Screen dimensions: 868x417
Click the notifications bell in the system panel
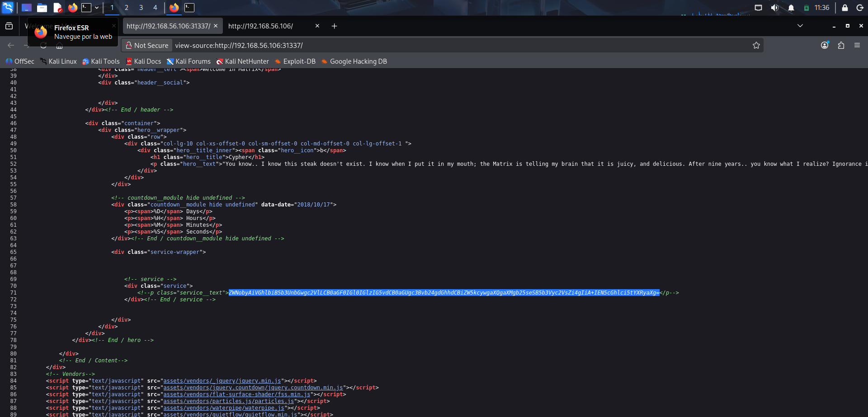[791, 8]
